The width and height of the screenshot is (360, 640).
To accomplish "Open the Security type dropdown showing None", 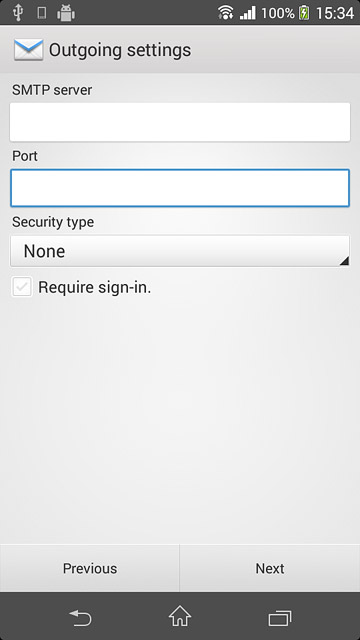I will coord(180,251).
